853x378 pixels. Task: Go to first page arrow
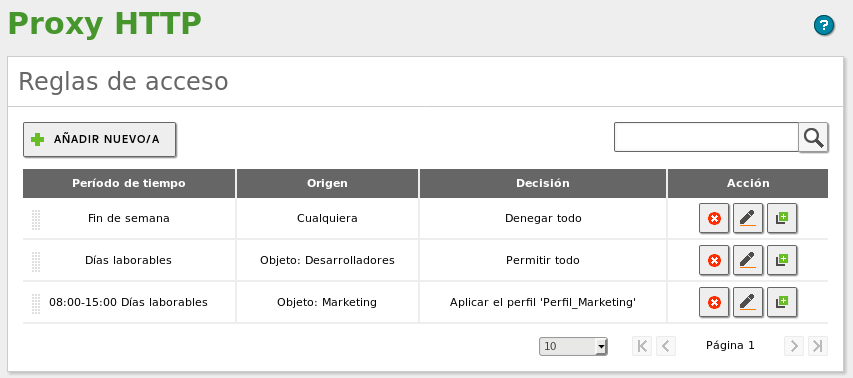pyautogui.click(x=642, y=345)
